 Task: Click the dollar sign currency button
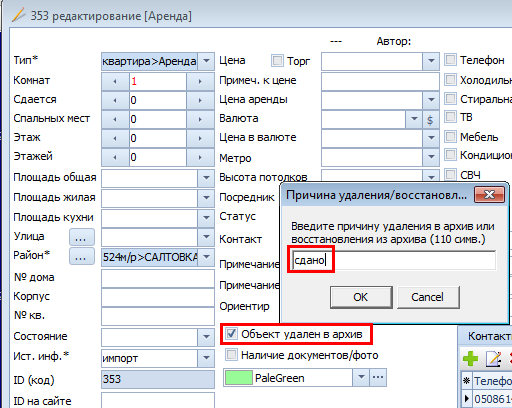(x=430, y=120)
